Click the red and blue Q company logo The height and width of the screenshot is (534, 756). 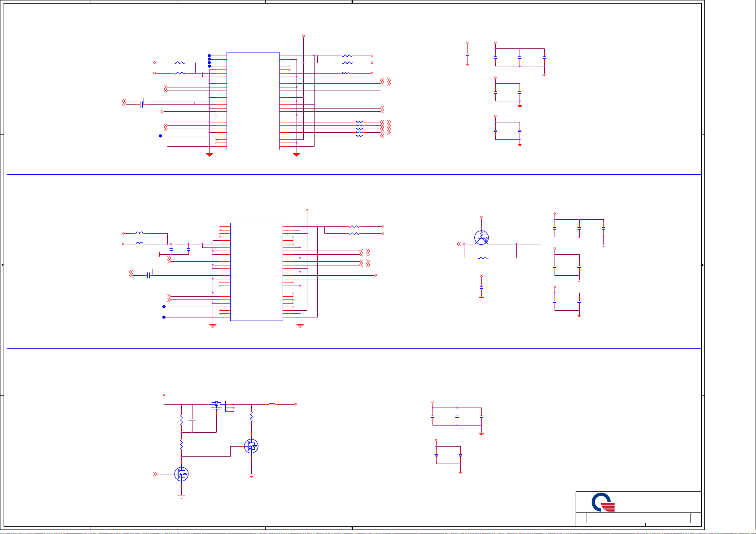coord(603,502)
